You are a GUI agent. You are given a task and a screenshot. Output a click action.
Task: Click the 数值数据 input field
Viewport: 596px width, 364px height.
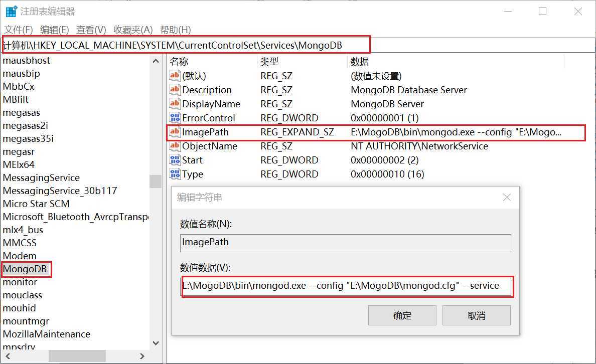point(347,286)
